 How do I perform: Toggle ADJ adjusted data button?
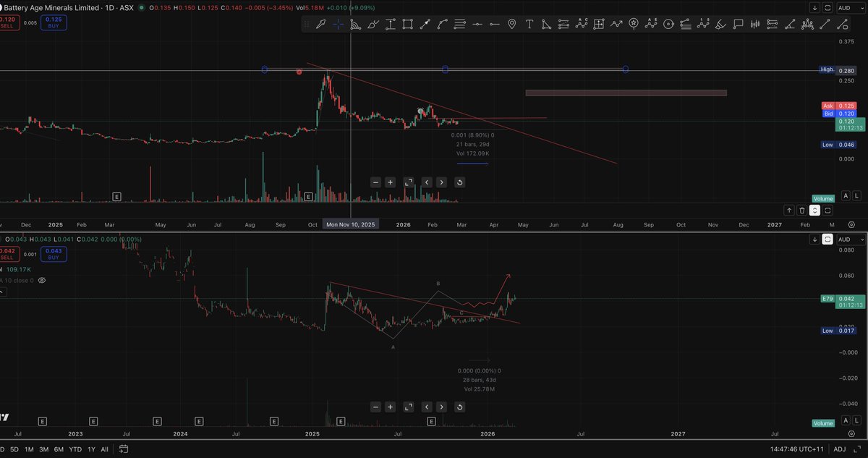point(839,449)
